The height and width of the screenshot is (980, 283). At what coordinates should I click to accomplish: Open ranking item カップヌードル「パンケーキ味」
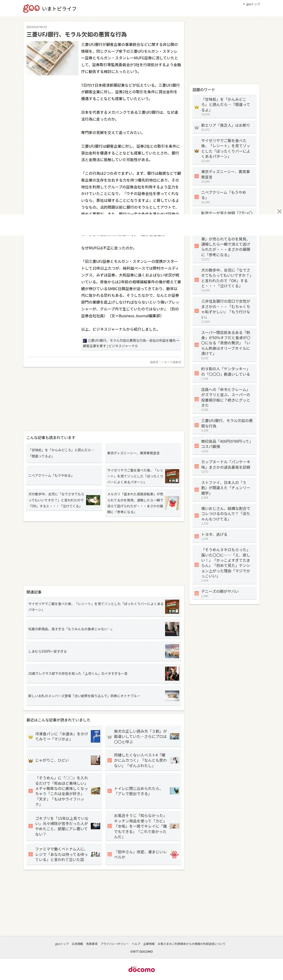pyautogui.click(x=224, y=466)
